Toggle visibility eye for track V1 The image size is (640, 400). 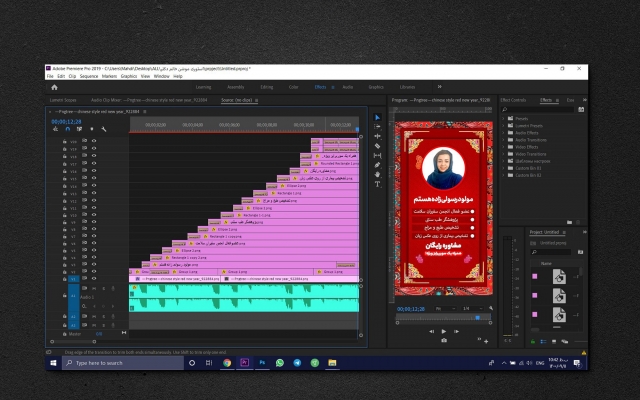click(94, 278)
